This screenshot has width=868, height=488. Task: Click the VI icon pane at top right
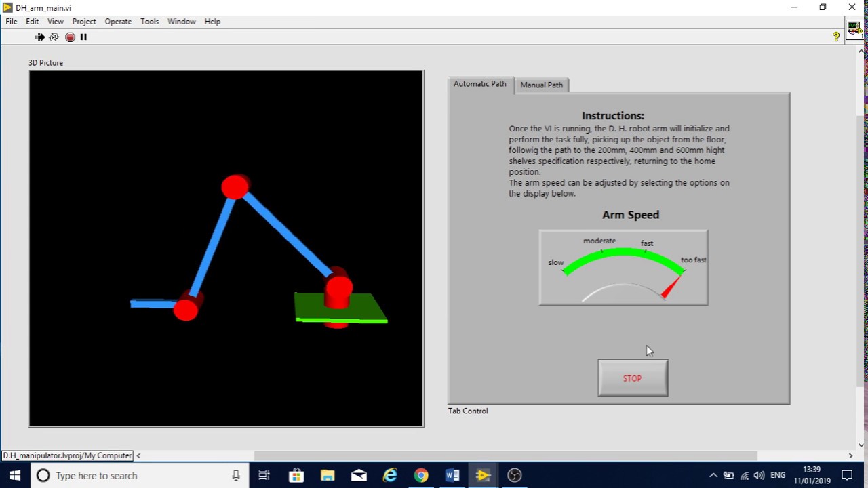point(854,29)
